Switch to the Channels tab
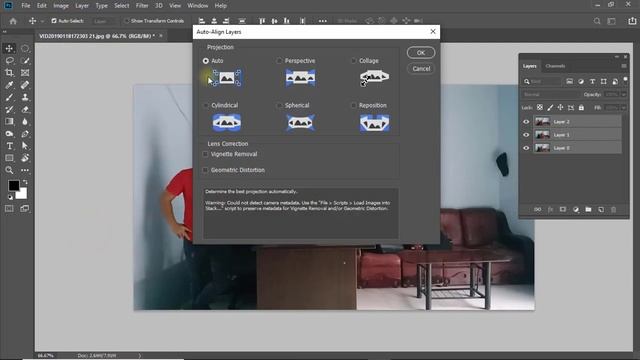The image size is (640, 360). pos(555,66)
